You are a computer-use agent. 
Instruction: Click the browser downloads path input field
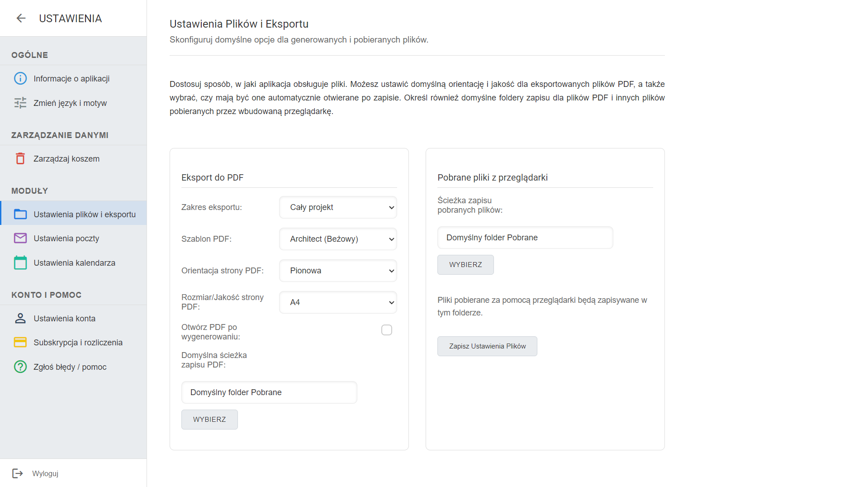(x=525, y=238)
